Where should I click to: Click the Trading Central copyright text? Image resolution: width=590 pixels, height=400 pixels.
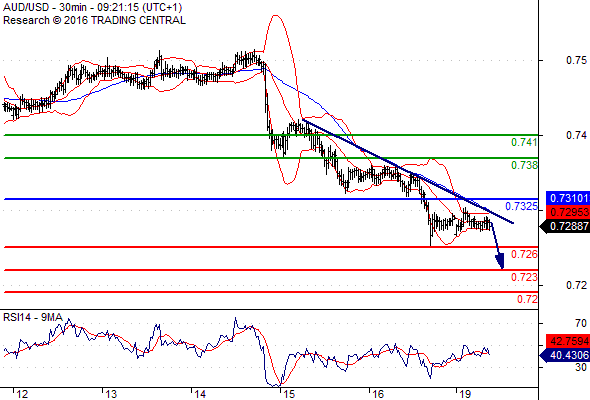(x=94, y=20)
